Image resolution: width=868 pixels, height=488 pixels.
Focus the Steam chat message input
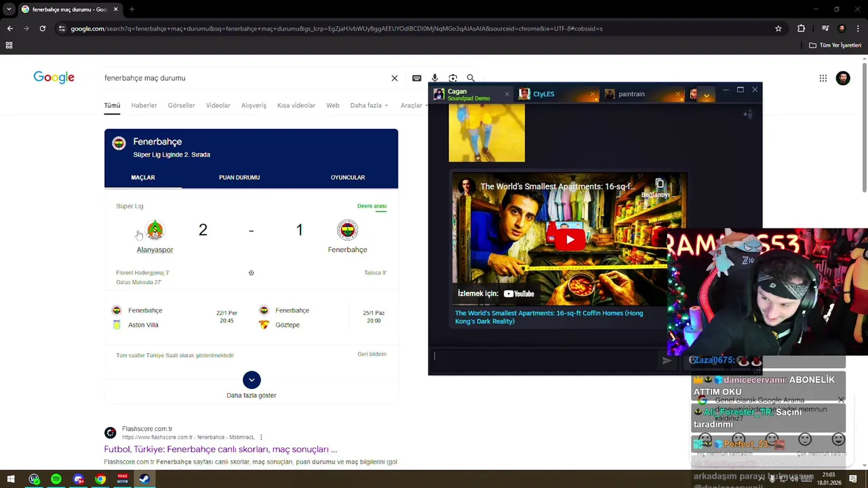pos(546,359)
